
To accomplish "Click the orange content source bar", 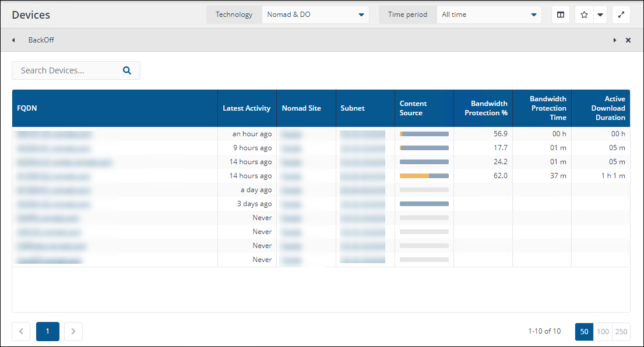I will (414, 176).
